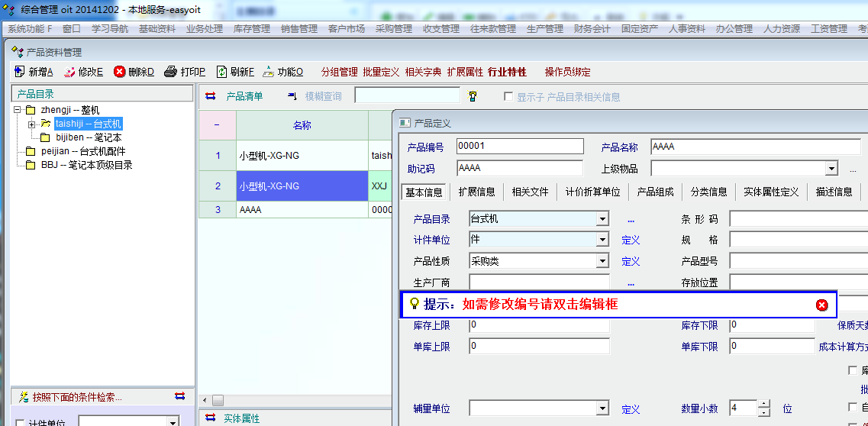Image resolution: width=868 pixels, height=426 pixels.
Task: Open the 产品性质 dropdown showing 采购类
Action: point(602,261)
